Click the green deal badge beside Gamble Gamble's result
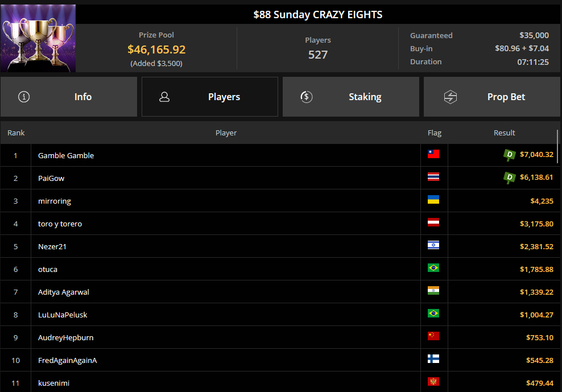 (510, 155)
